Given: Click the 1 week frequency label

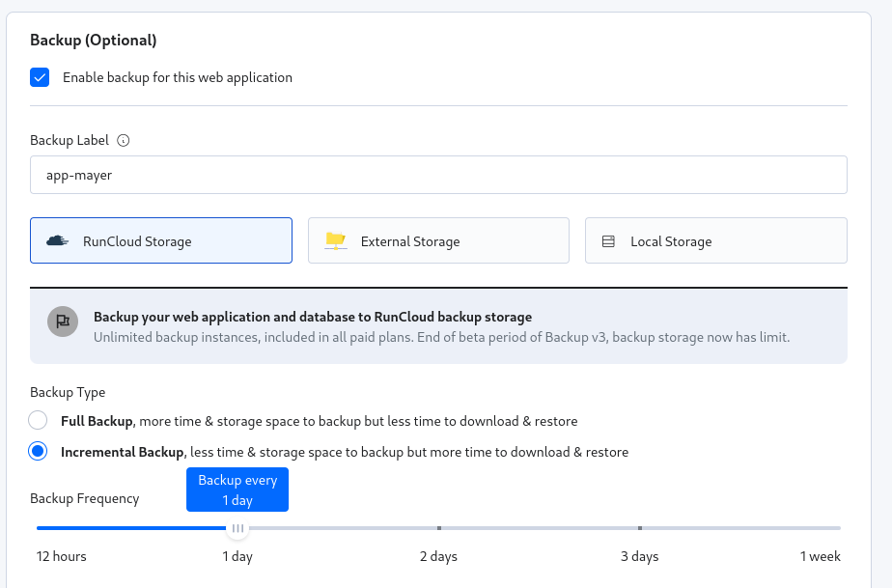Looking at the screenshot, I should point(820,556).
